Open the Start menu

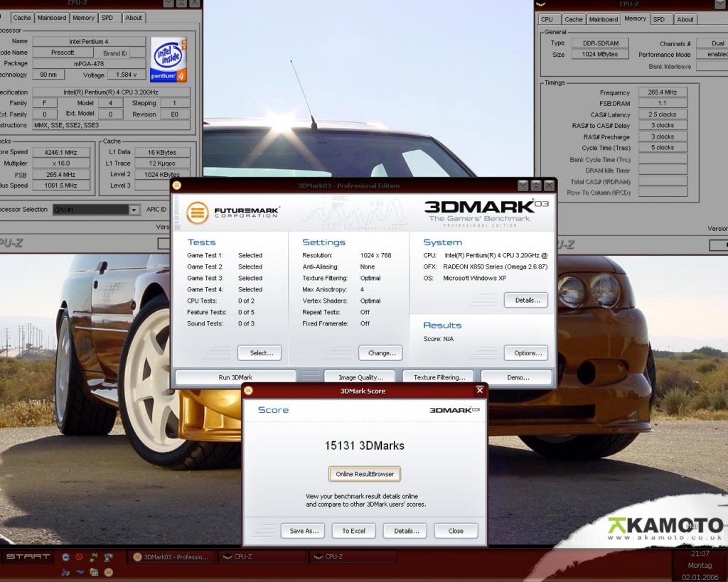point(28,556)
